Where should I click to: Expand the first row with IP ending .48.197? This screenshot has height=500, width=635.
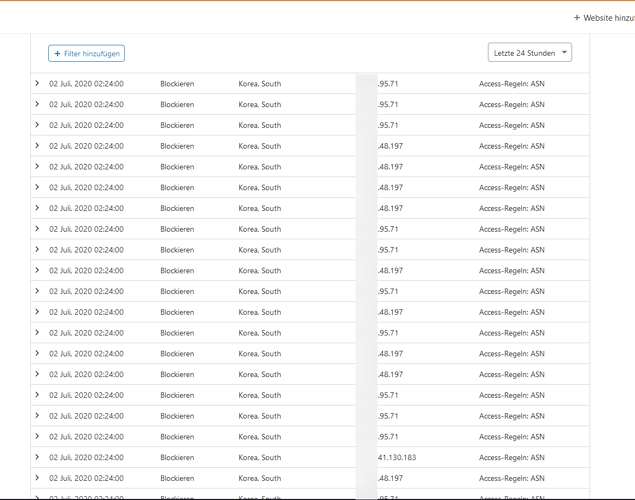[x=37, y=146]
